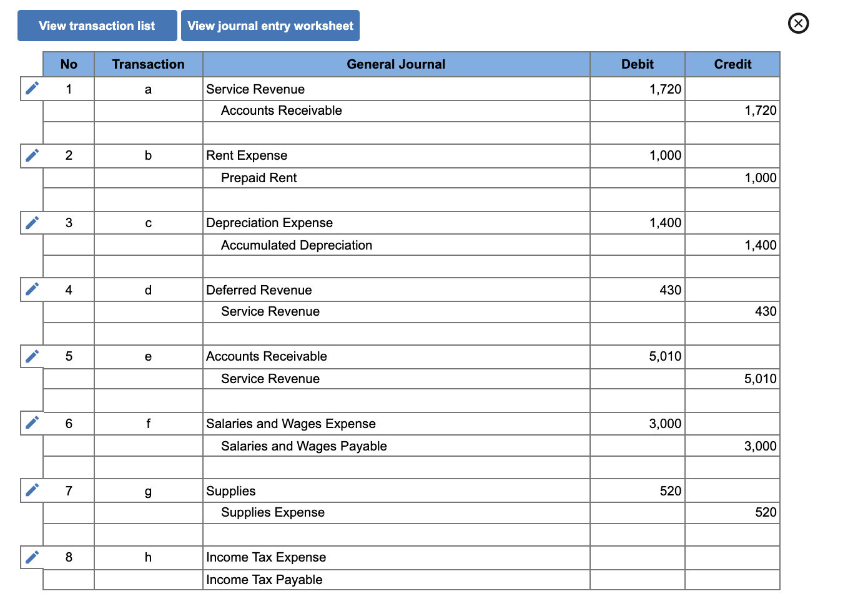The width and height of the screenshot is (868, 609).
Task: Edit journal entry 7 with pencil icon
Action: (x=32, y=490)
